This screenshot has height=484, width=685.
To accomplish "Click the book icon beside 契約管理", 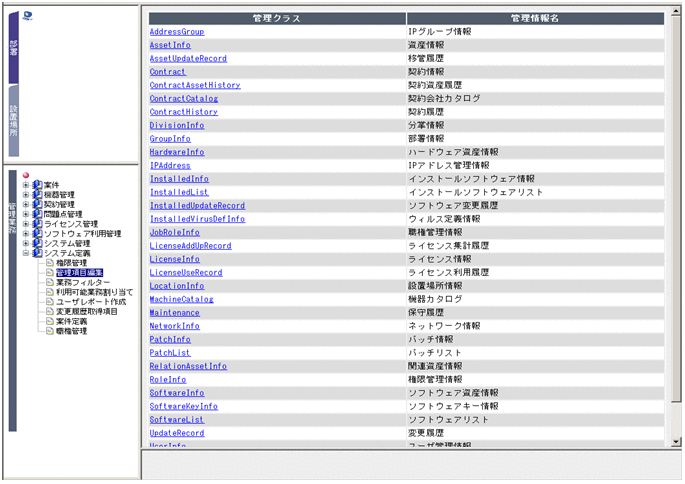I will tap(38, 204).
